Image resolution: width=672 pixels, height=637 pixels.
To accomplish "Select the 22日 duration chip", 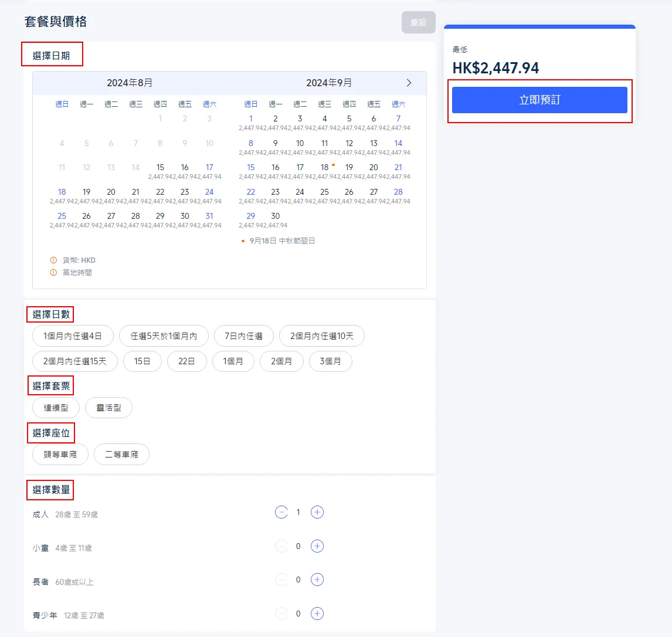I will point(187,361).
